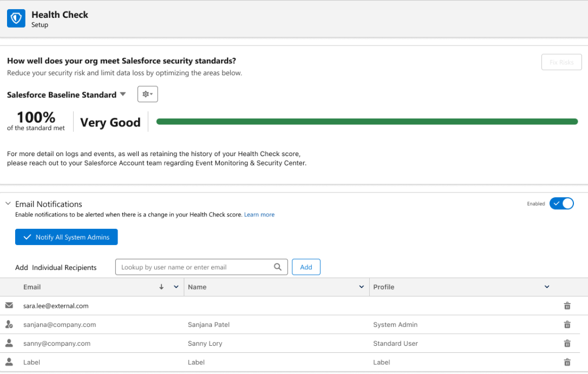The image size is (588, 374).
Task: Click the Fix Risks button
Action: pyautogui.click(x=561, y=62)
